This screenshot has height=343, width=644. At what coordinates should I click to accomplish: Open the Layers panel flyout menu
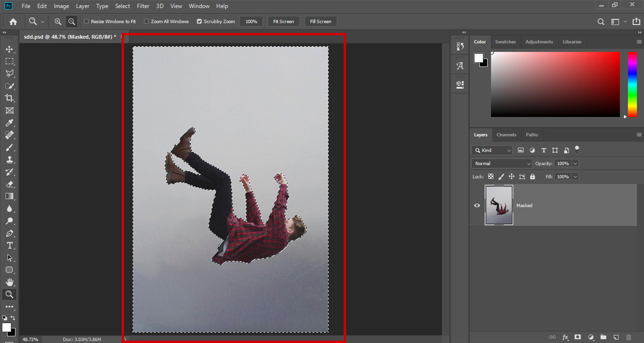pyautogui.click(x=639, y=135)
